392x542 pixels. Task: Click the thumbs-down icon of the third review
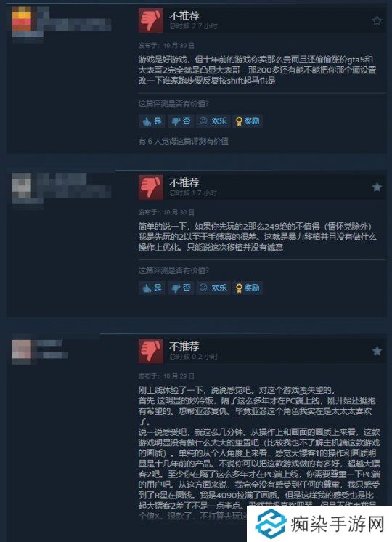coord(150,351)
